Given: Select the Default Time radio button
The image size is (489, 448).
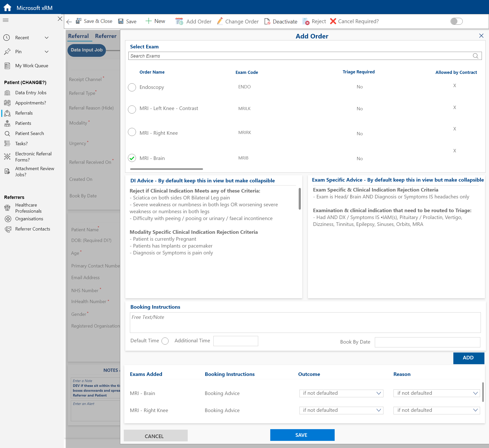Looking at the screenshot, I should point(165,341).
